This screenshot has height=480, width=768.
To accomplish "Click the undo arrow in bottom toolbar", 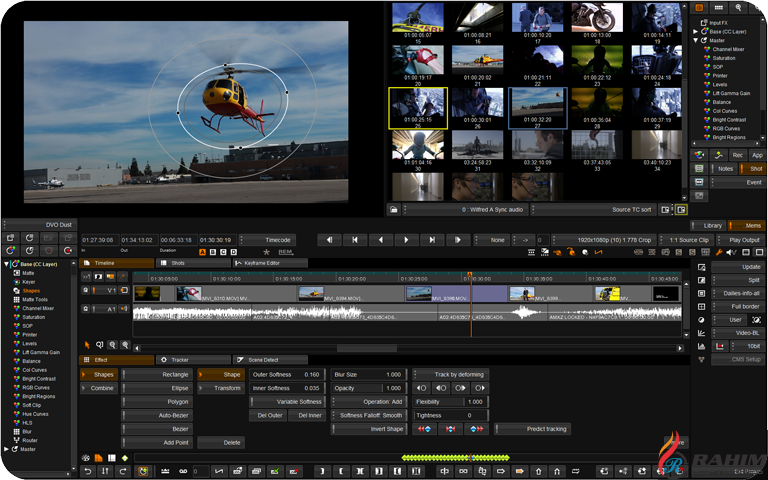I will (x=88, y=470).
